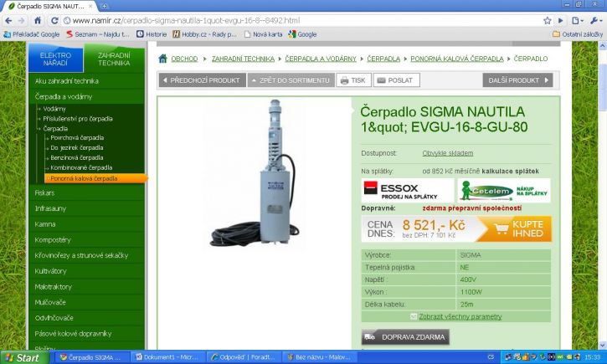The height and width of the screenshot is (364, 607).
Task: Select Čerpadla subcategory in sidebar
Action: tap(55, 128)
